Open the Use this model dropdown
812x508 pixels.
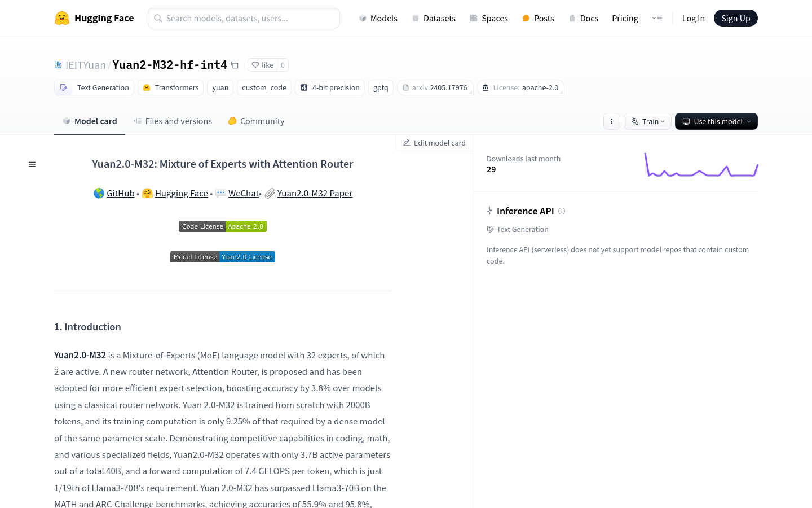coord(716,121)
